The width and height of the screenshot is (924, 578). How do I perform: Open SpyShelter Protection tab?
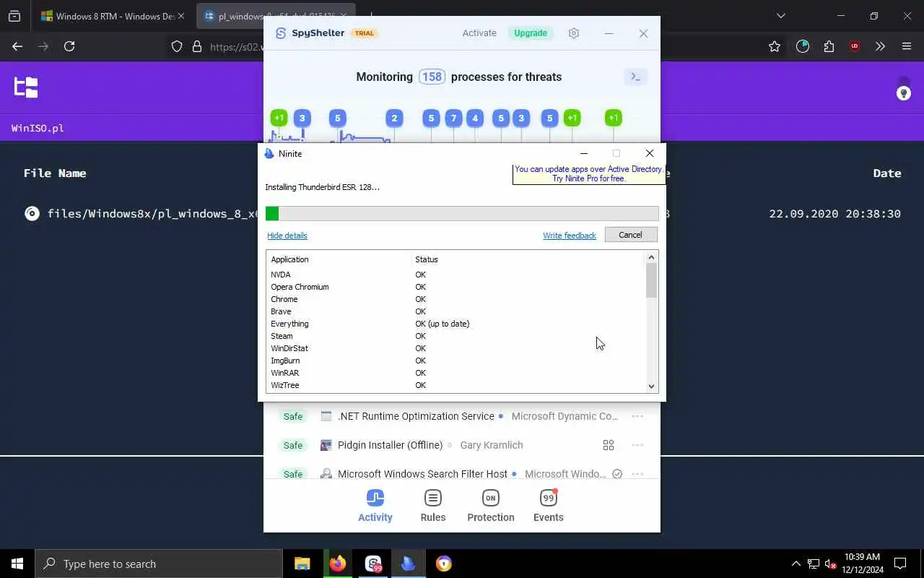tap(491, 506)
